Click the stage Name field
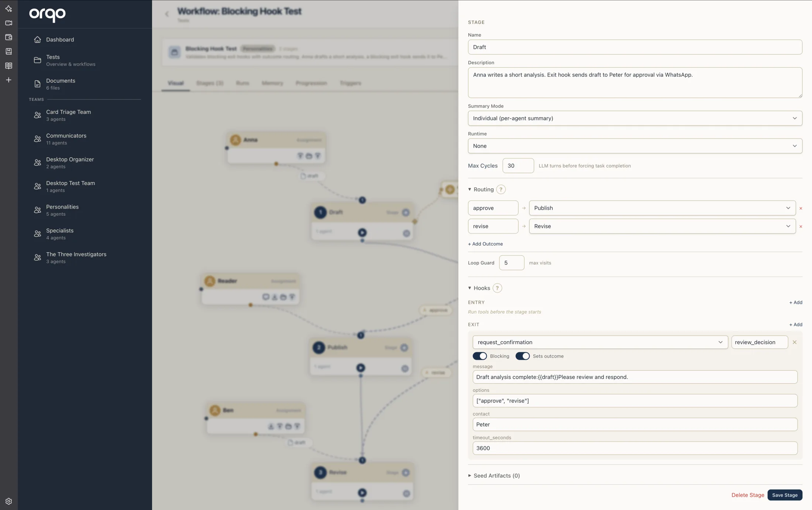 click(x=635, y=47)
